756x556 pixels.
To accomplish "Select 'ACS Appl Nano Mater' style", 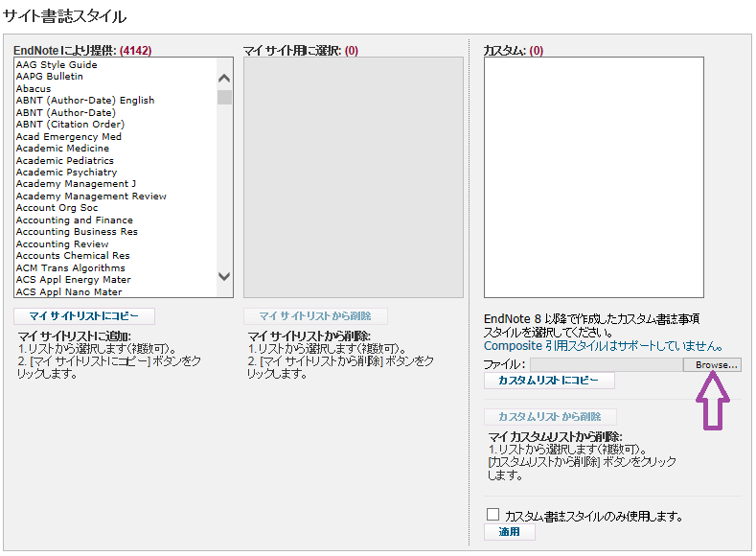I will click(x=69, y=291).
